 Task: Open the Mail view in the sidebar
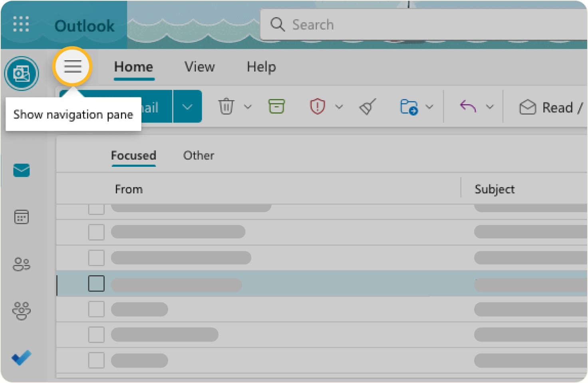(x=21, y=170)
